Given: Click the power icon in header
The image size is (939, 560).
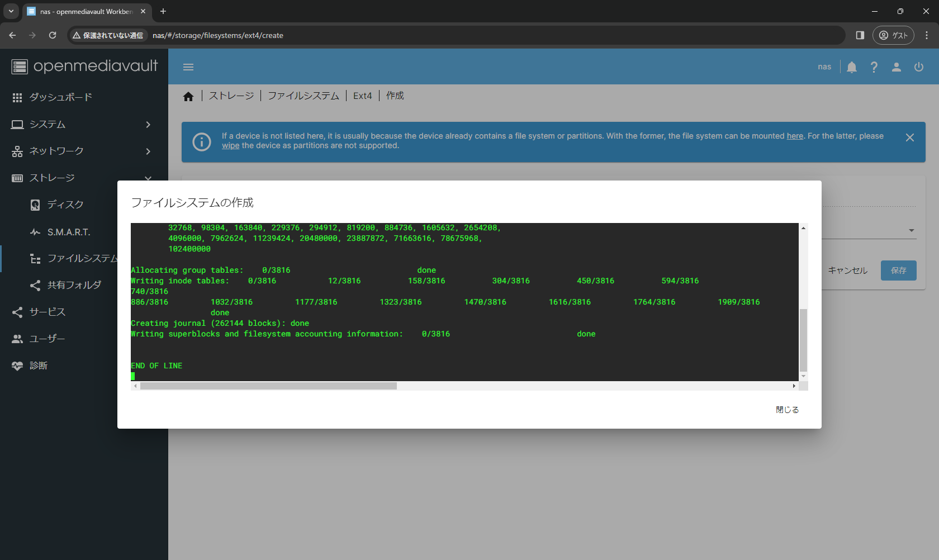Looking at the screenshot, I should pos(918,67).
